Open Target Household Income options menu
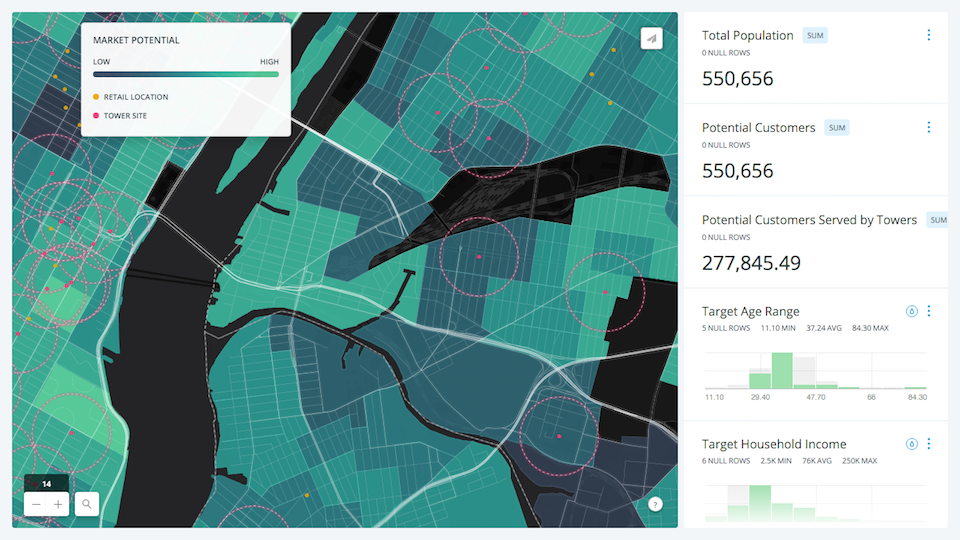960x540 pixels. coord(929,444)
